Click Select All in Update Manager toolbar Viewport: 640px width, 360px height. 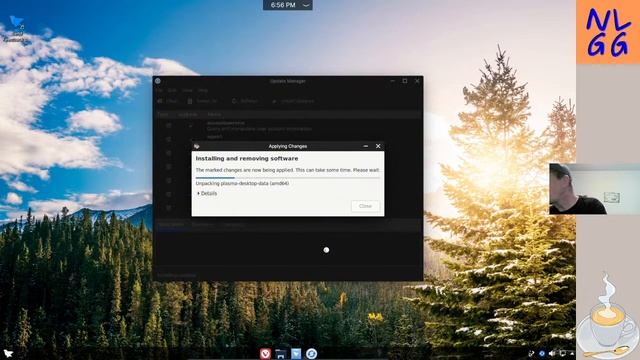tap(202, 101)
